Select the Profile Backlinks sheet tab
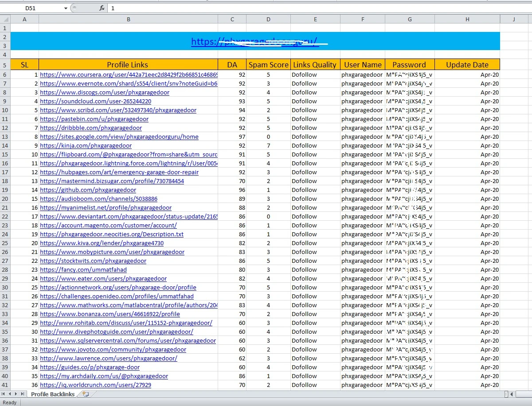532x406 pixels. 53,394
